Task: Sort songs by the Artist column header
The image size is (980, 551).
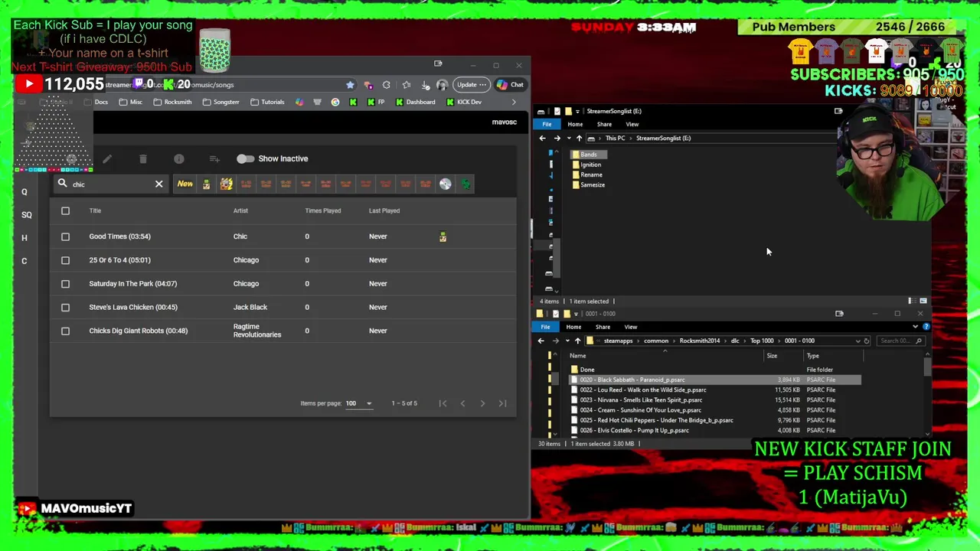Action: coord(240,210)
